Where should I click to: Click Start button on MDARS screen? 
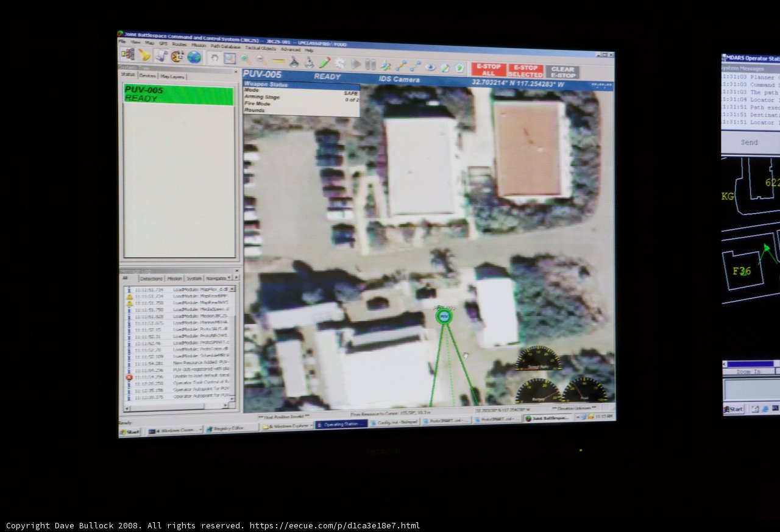point(734,409)
